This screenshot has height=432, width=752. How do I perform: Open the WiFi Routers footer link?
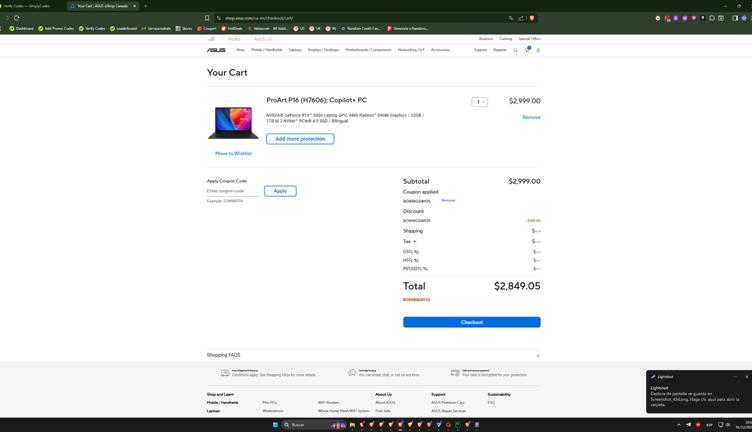[329, 403]
